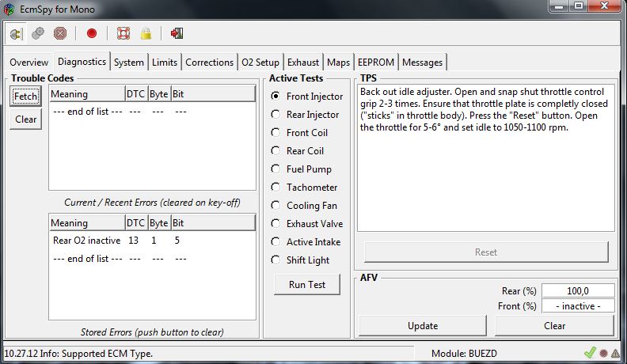This screenshot has width=627, height=364.
Task: Click the yellow padlock icon
Action: click(146, 33)
